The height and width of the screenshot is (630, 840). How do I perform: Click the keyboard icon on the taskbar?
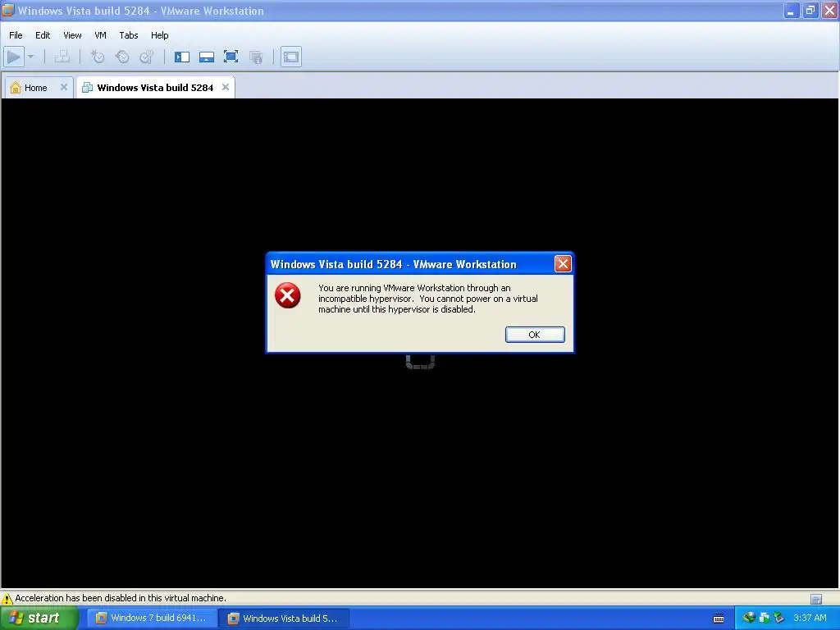point(719,619)
